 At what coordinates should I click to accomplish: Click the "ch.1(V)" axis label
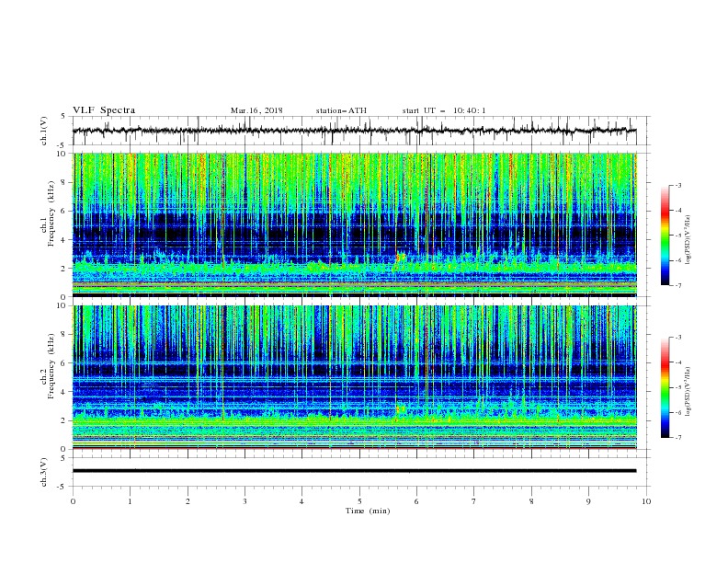pos(44,131)
